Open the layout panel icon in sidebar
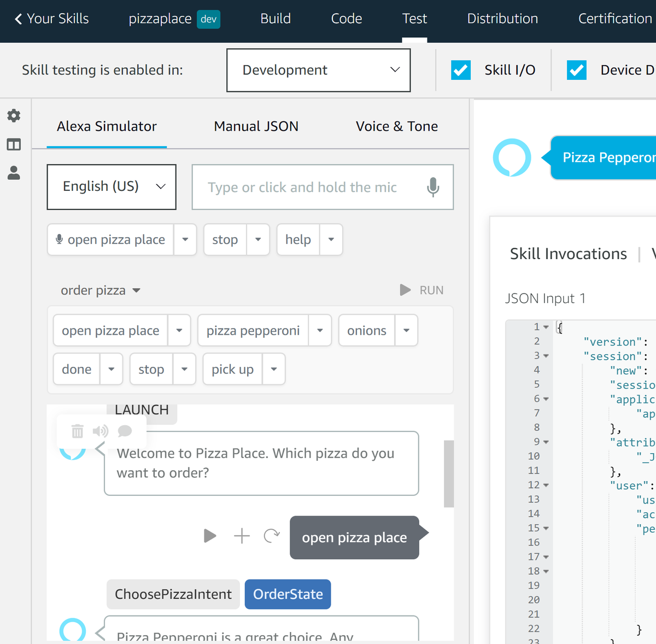 click(14, 144)
